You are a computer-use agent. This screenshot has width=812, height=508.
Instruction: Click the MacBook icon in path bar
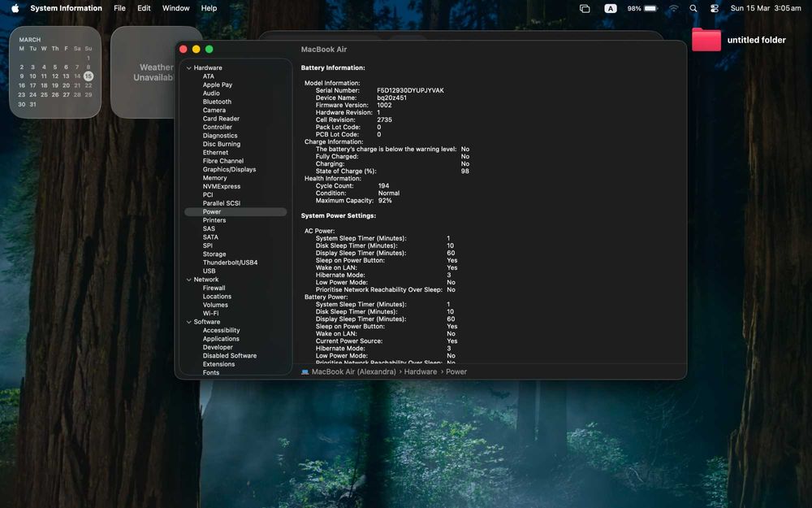click(305, 371)
